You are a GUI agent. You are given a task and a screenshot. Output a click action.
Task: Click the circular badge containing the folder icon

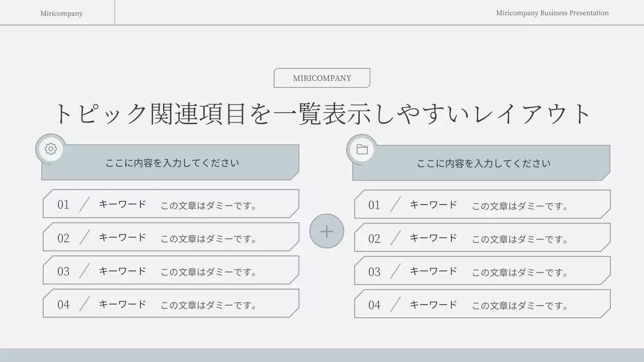(361, 149)
